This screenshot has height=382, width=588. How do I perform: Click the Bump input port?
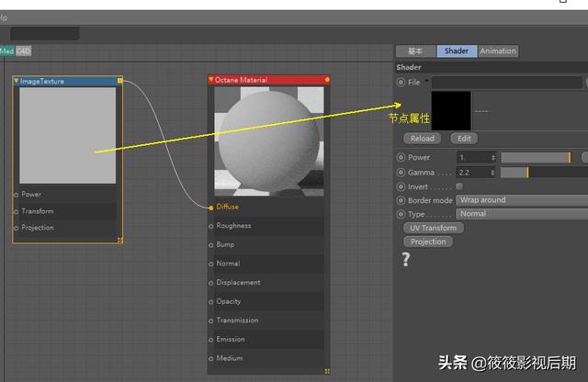tap(211, 245)
